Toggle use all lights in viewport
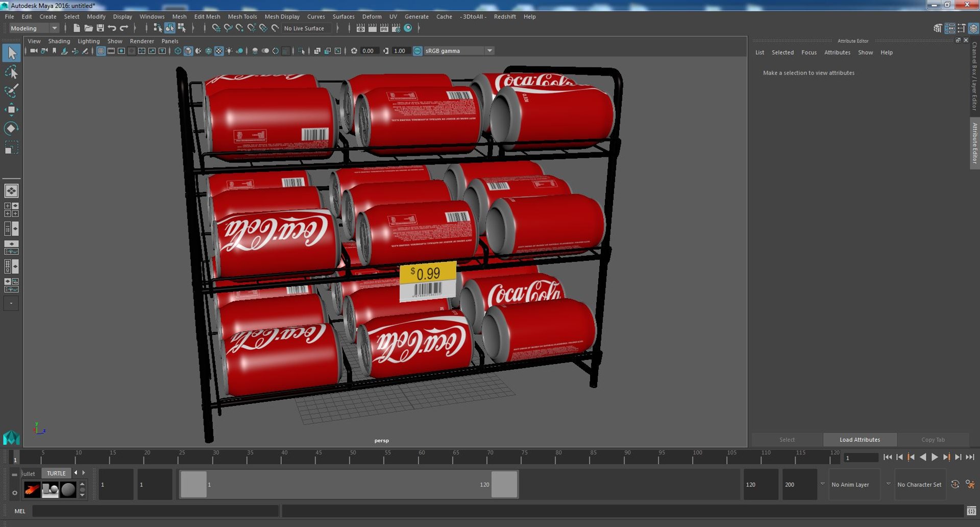The width and height of the screenshot is (980, 527). click(x=229, y=51)
